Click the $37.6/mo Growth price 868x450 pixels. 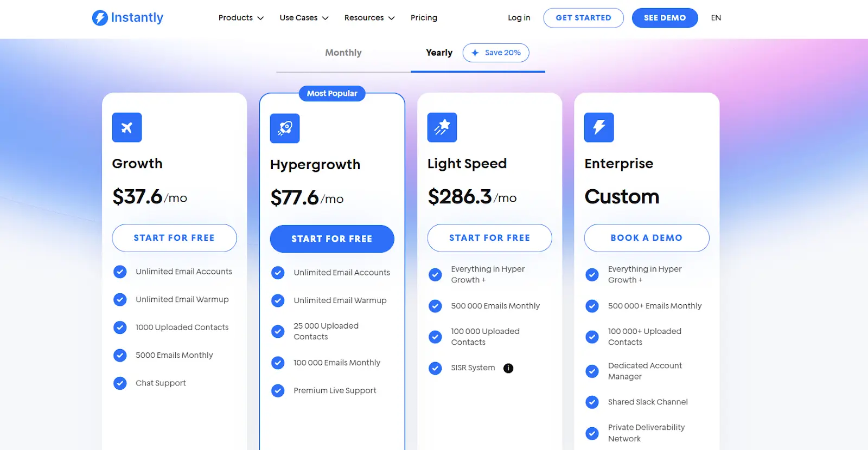(150, 197)
